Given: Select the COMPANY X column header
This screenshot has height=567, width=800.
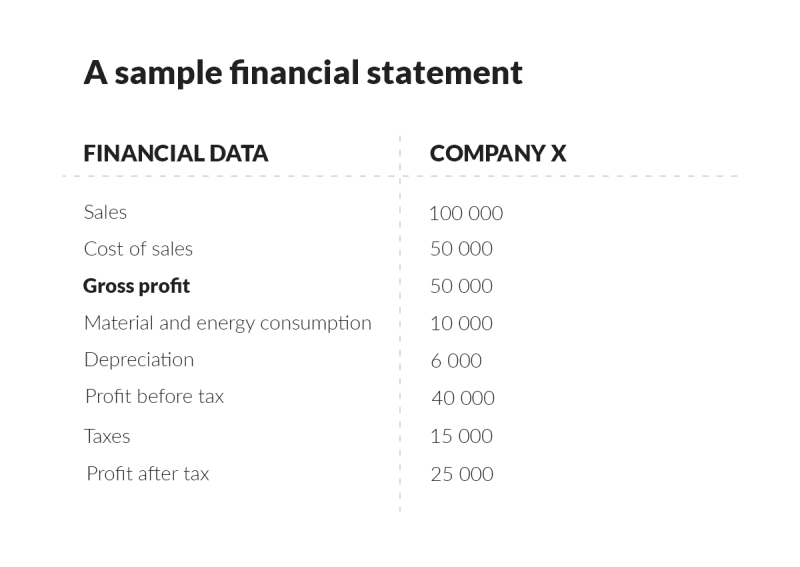Looking at the screenshot, I should [497, 154].
